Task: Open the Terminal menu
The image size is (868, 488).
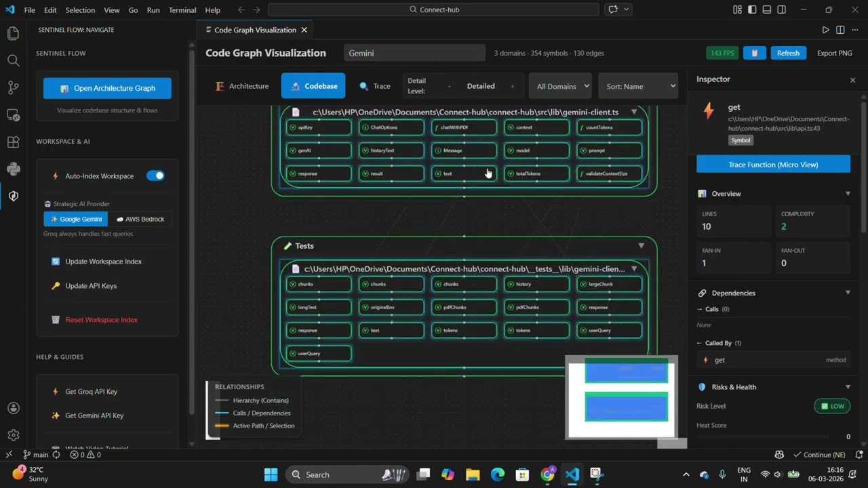Action: pos(182,9)
